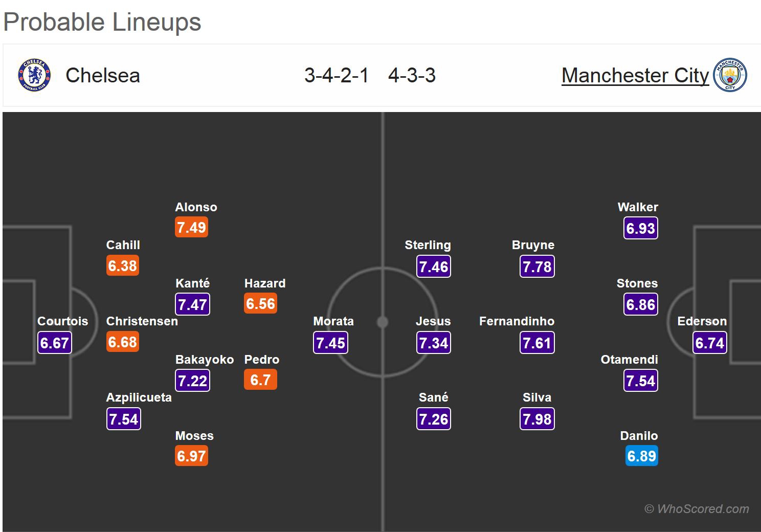Screen dimensions: 761x532
Task: Open the Manchester City team link
Action: pos(635,76)
